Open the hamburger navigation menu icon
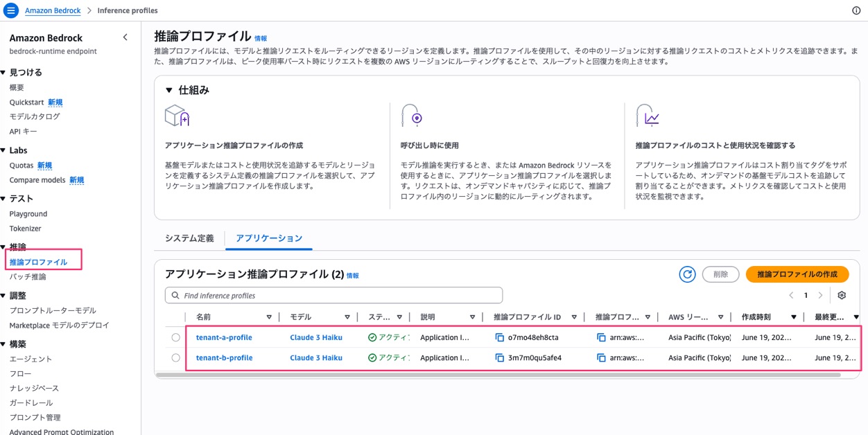Image resolution: width=868 pixels, height=435 pixels. [x=10, y=10]
